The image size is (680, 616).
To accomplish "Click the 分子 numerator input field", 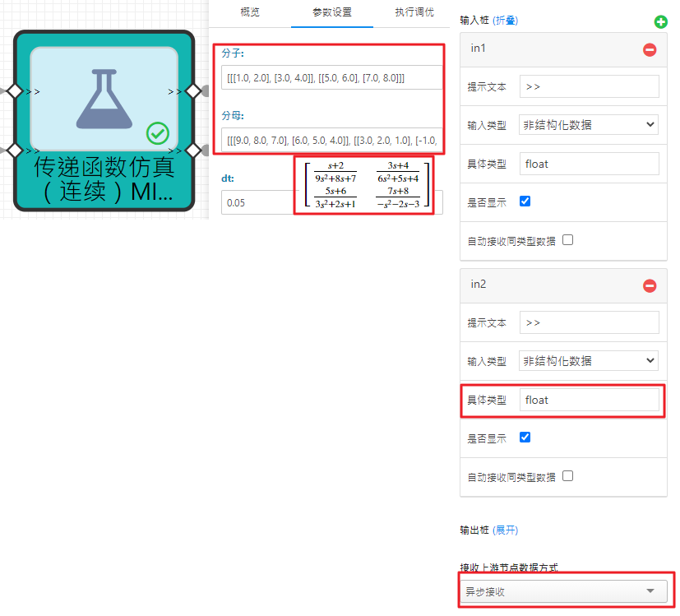I will tap(331, 78).
